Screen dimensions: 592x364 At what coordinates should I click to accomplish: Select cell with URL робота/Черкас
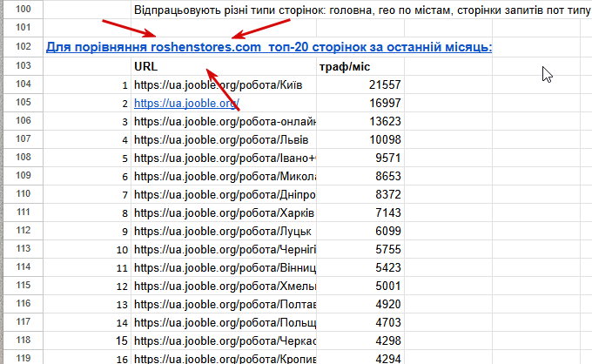(224, 341)
